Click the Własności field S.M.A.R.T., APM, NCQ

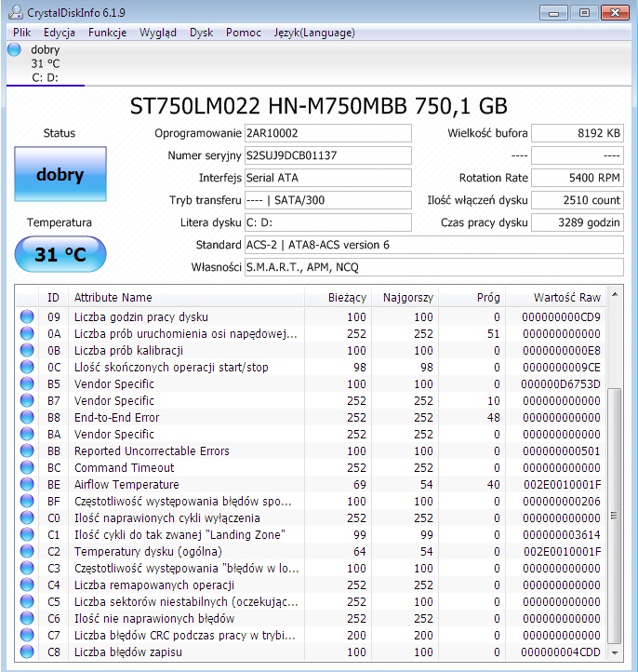point(433,267)
